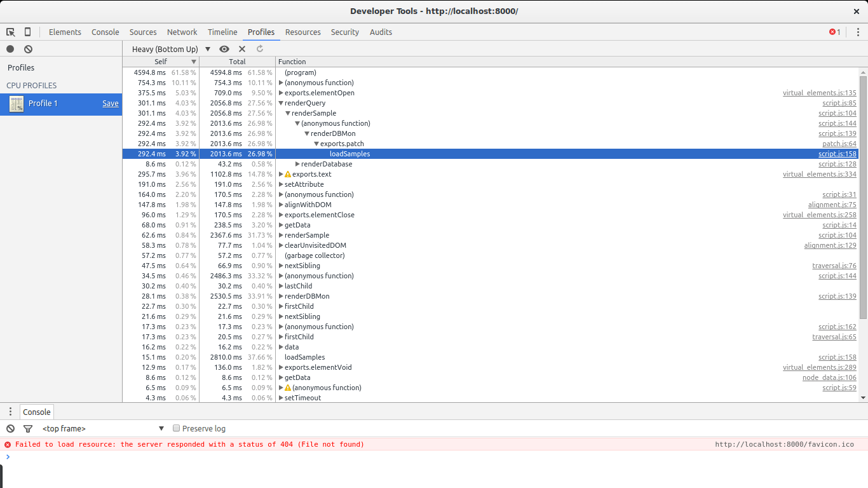Select Console drawer tab
This screenshot has width=868, height=488.
point(37,412)
